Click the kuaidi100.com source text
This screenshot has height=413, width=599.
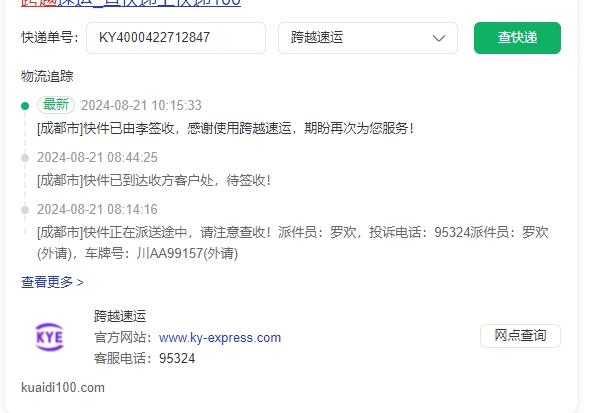(63, 387)
